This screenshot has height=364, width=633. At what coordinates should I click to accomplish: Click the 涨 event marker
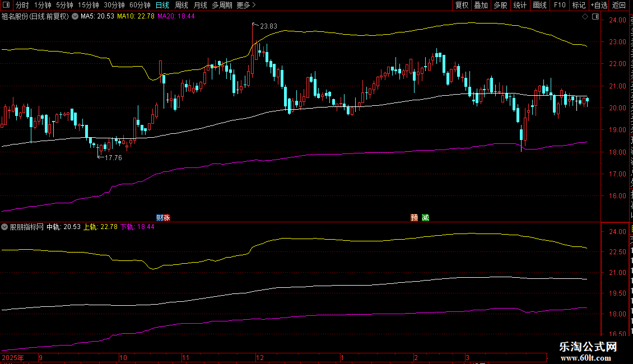coord(167,217)
